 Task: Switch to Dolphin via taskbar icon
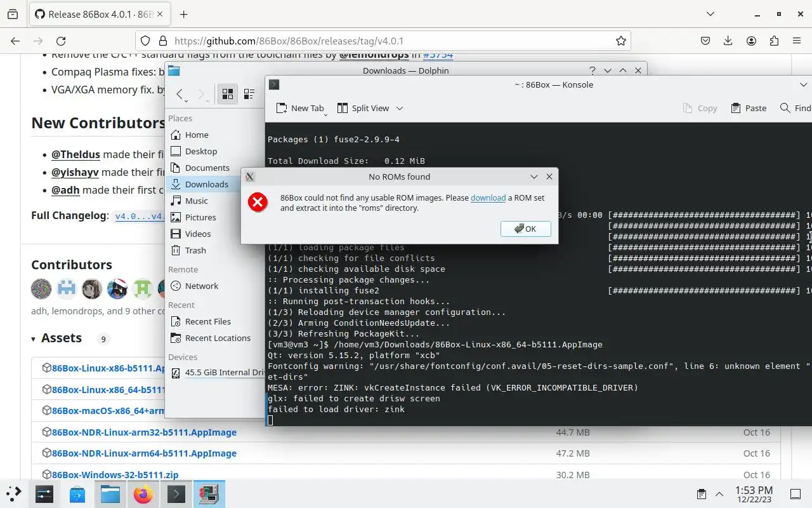coord(110,493)
